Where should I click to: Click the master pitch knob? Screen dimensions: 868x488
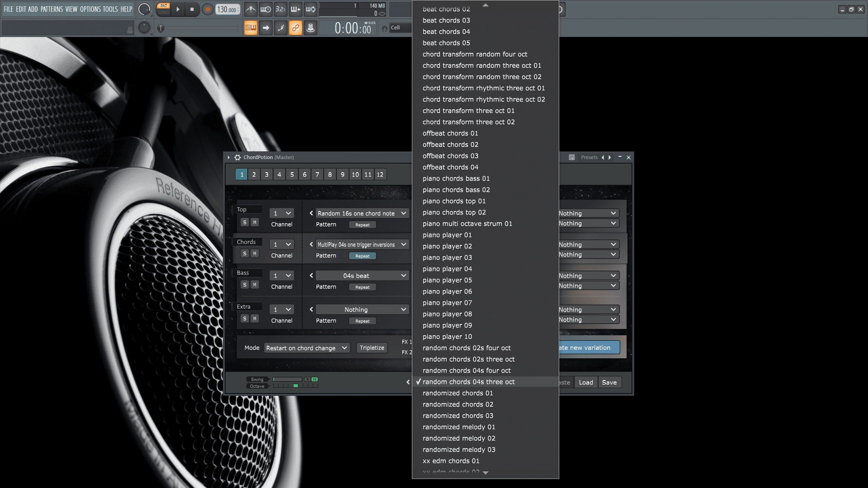[x=144, y=28]
